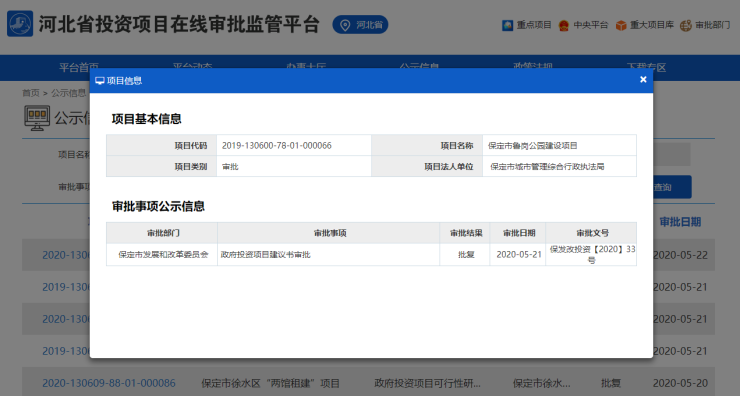Open 重点项目 icon link
This screenshot has width=740, height=396.
pyautogui.click(x=507, y=25)
